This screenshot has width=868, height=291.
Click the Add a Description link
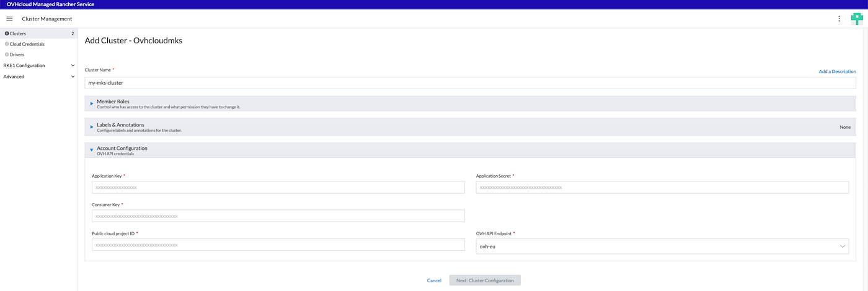(837, 72)
